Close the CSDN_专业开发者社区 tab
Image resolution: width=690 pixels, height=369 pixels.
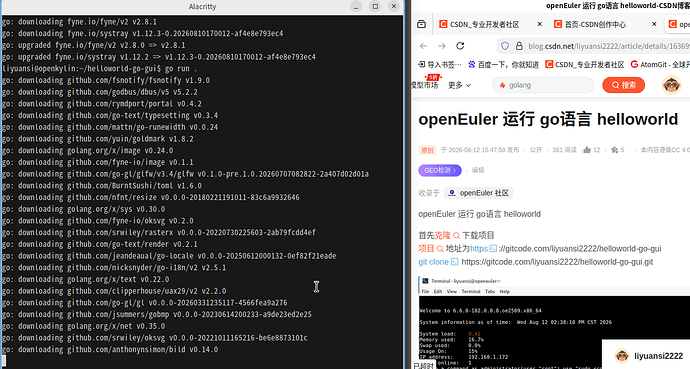(540, 24)
